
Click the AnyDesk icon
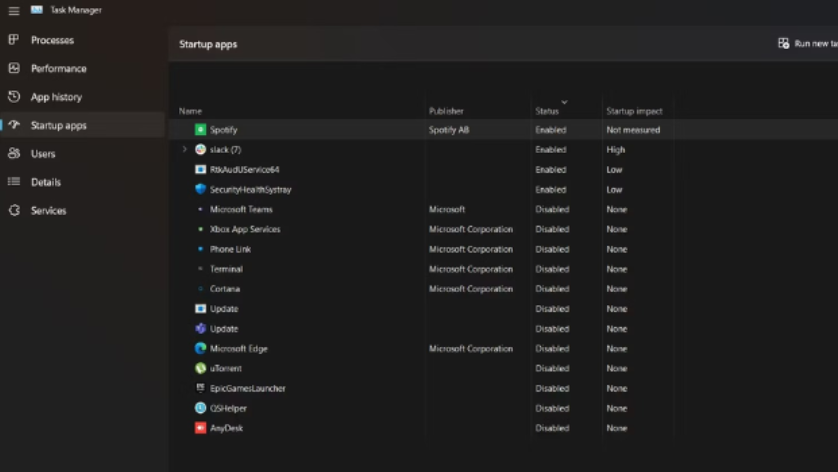[x=200, y=428]
